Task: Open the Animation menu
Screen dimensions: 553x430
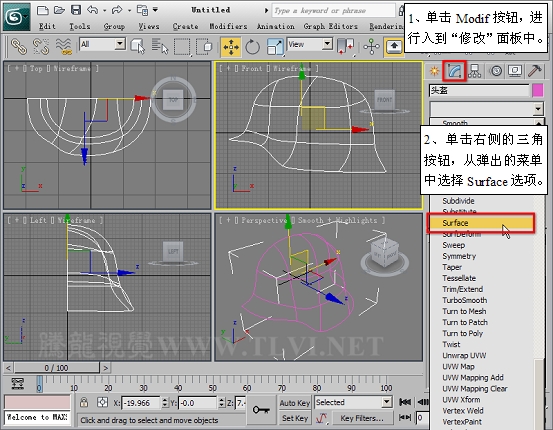Action: coord(275,26)
